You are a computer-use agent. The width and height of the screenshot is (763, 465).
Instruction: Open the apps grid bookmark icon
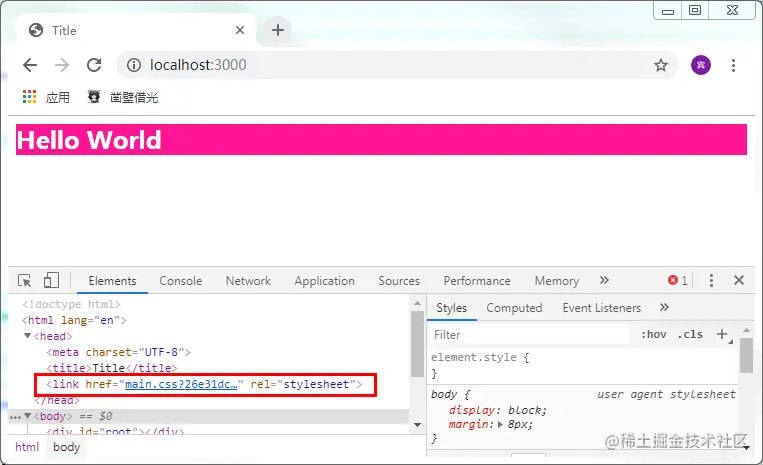pos(29,97)
